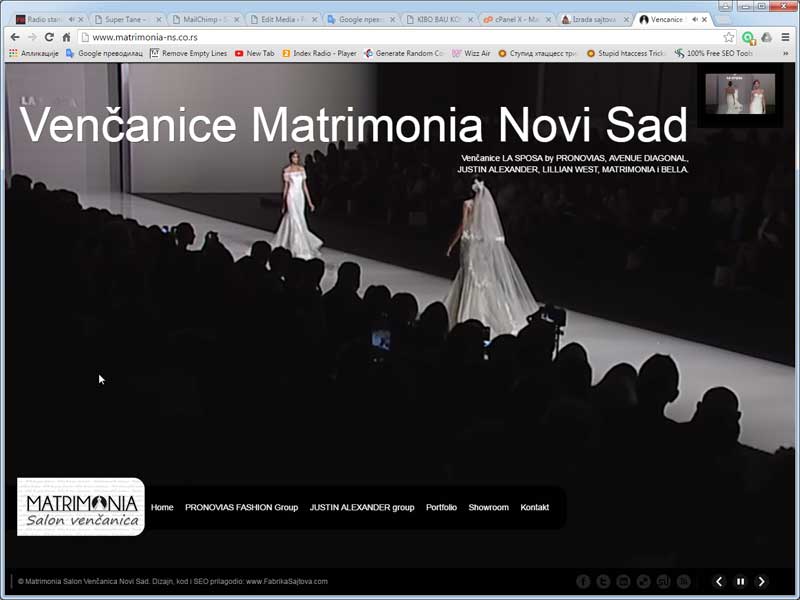Mute the Radio tab speaker icon
The image size is (800, 600).
[x=71, y=19]
